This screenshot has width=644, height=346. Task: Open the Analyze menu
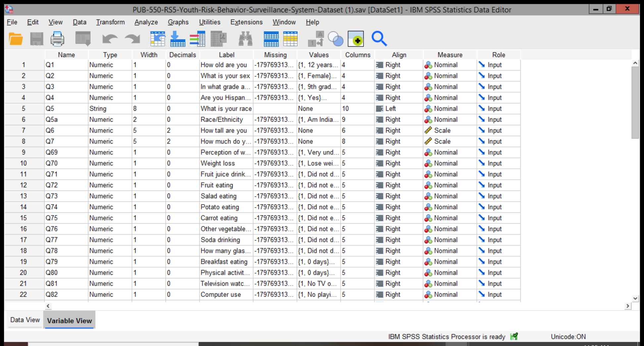point(146,22)
